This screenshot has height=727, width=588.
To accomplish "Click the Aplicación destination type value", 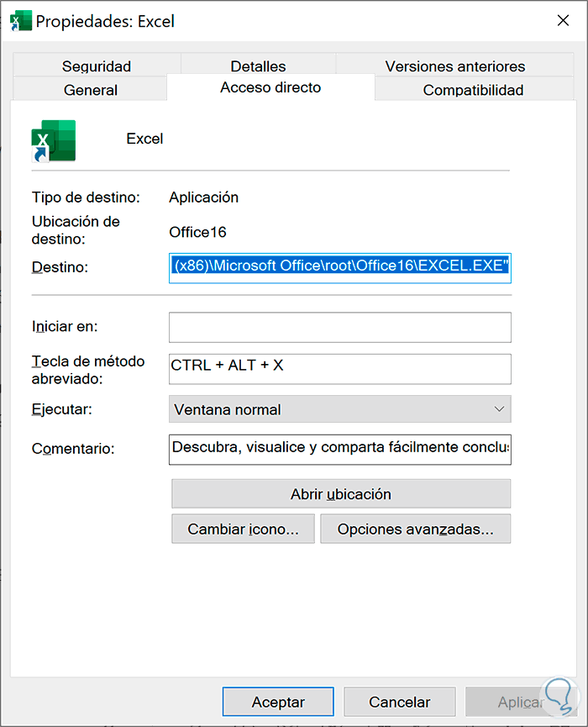I will (203, 198).
